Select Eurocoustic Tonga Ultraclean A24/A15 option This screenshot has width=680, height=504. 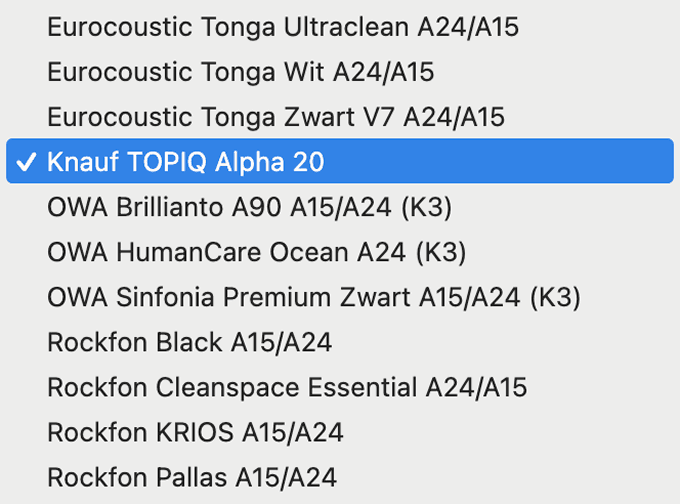283,27
